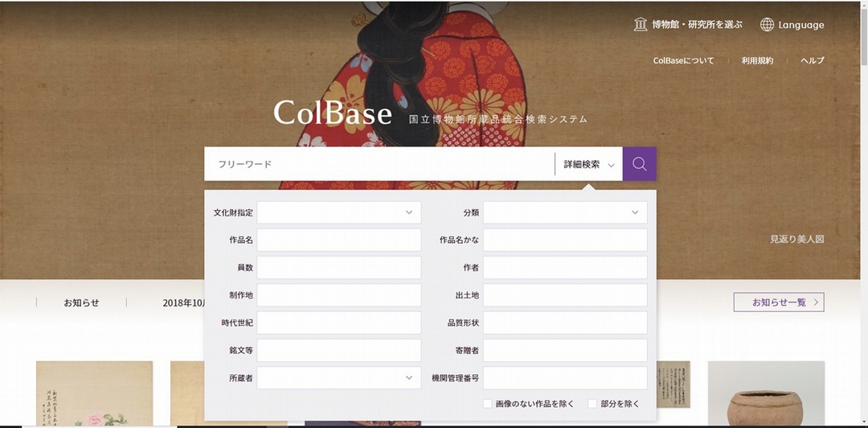Focus the 出土地 input field

point(565,295)
